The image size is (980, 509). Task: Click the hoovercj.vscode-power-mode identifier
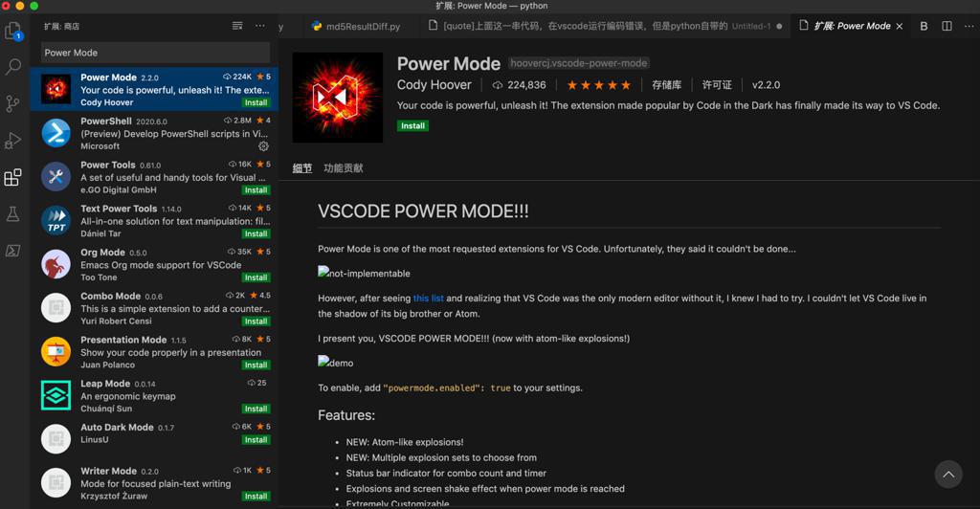click(x=579, y=63)
